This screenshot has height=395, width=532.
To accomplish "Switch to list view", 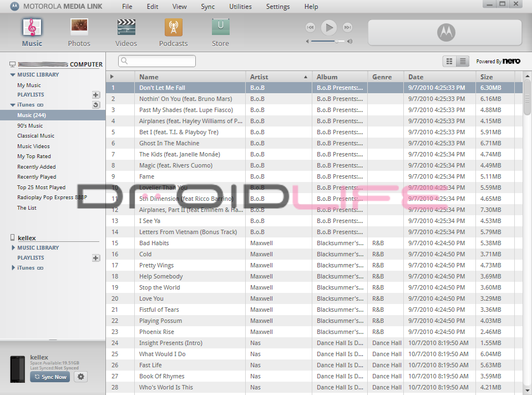I will click(x=463, y=61).
